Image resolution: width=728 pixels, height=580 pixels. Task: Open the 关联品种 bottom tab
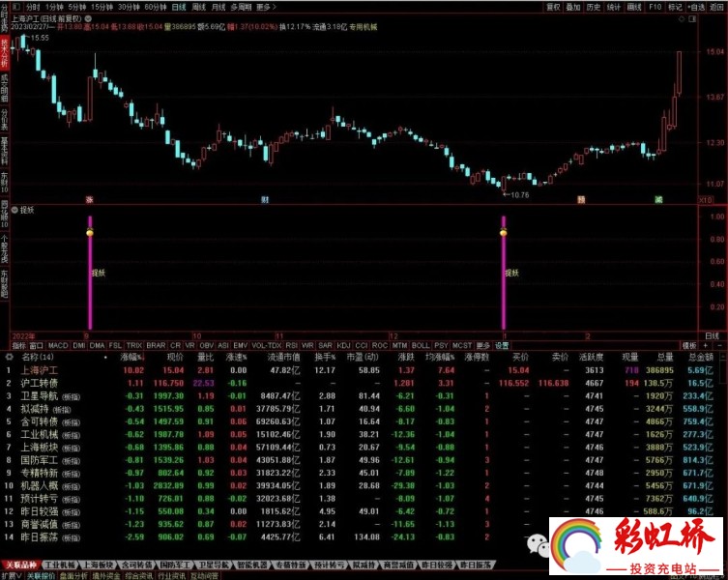[20, 565]
